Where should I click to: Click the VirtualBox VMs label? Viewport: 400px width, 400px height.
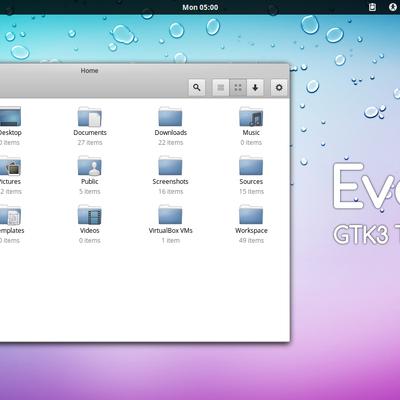[171, 230]
